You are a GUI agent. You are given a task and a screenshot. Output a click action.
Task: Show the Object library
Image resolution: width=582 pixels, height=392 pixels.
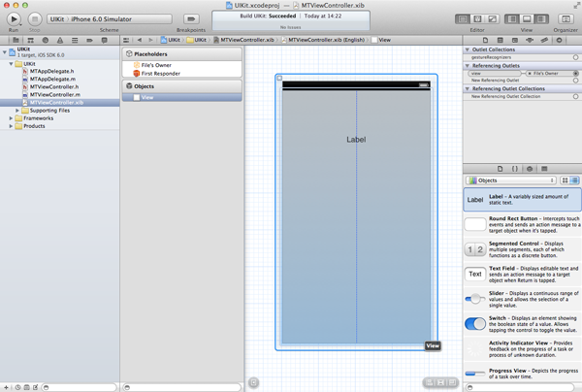tap(530, 169)
